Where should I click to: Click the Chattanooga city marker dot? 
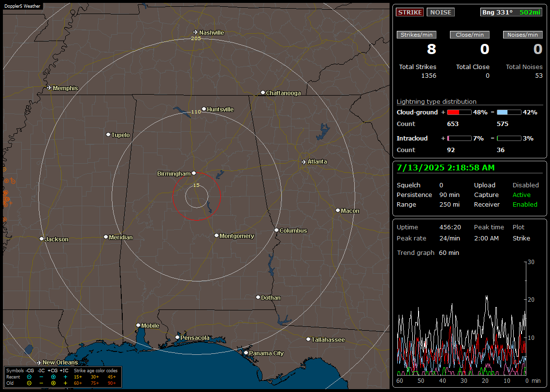pyautogui.click(x=263, y=93)
